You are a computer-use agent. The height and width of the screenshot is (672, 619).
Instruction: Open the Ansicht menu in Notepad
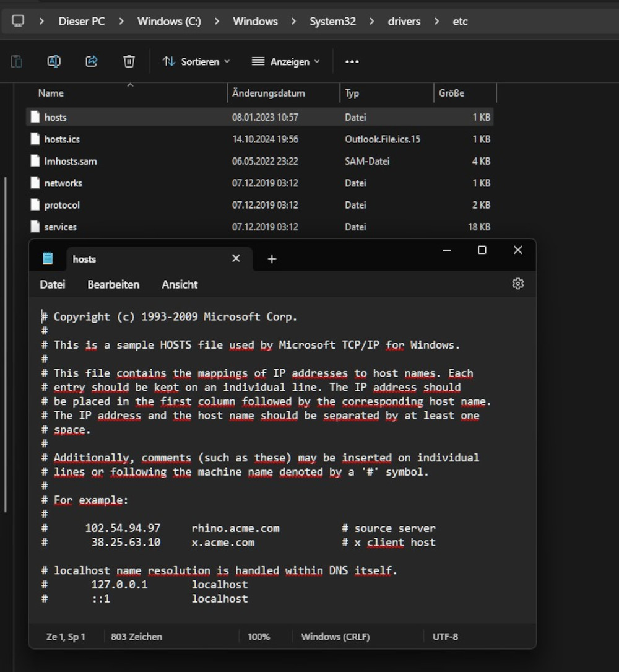click(x=180, y=284)
